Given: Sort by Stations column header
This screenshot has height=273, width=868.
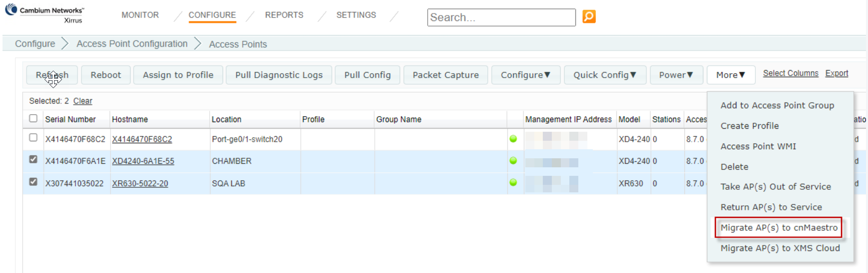Looking at the screenshot, I should pos(666,119).
